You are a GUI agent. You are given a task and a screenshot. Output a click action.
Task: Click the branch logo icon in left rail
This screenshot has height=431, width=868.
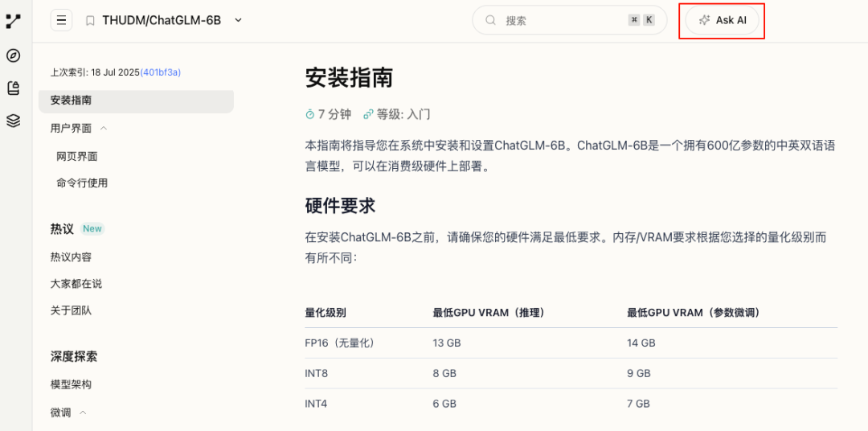tap(13, 22)
